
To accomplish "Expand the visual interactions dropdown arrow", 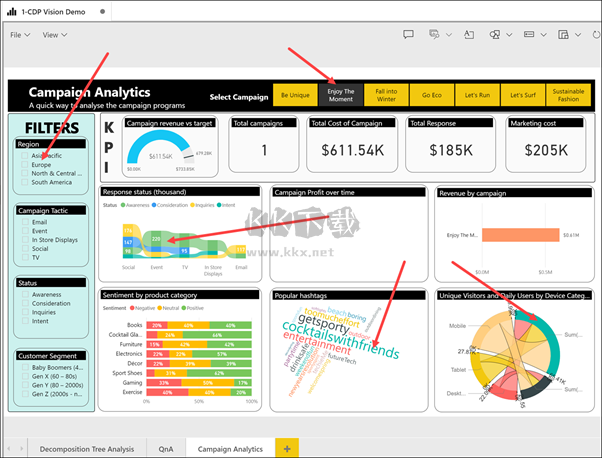I will (x=578, y=35).
